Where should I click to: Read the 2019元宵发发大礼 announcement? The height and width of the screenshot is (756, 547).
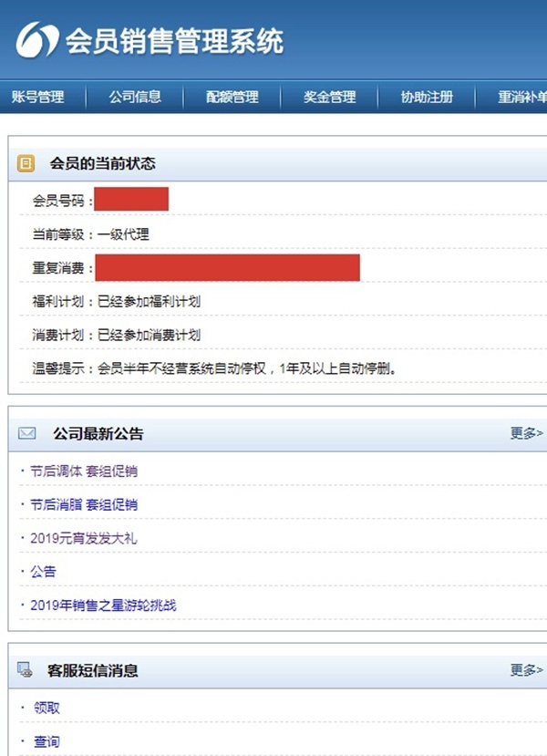pos(83,538)
